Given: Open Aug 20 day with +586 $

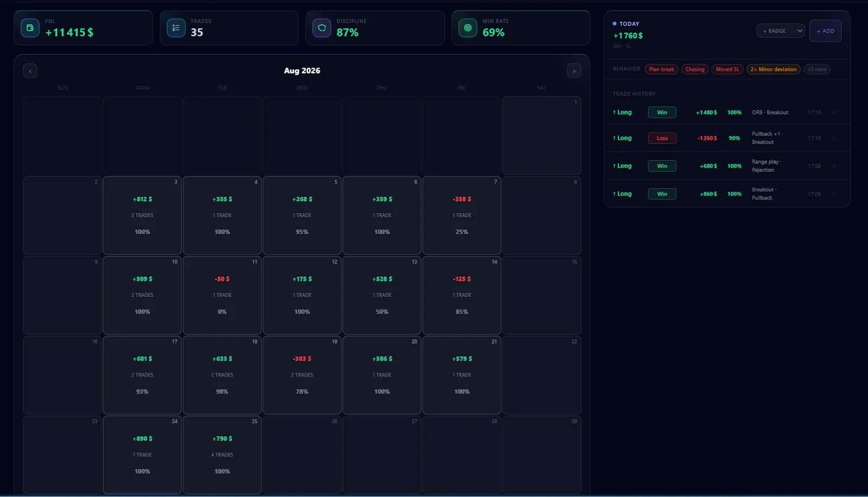Looking at the screenshot, I should point(382,375).
